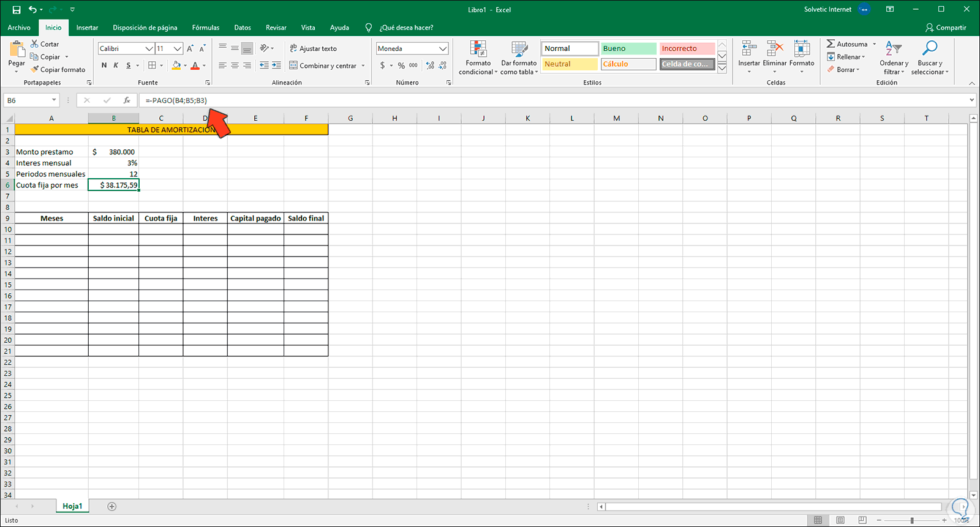Add a new sheet plus button

coord(111,506)
